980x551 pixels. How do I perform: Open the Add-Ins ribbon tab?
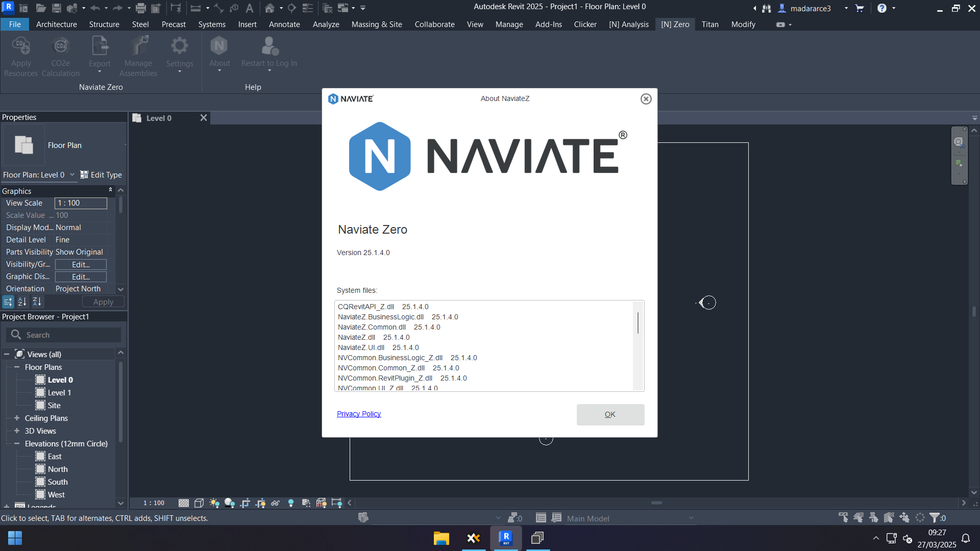click(x=549, y=24)
